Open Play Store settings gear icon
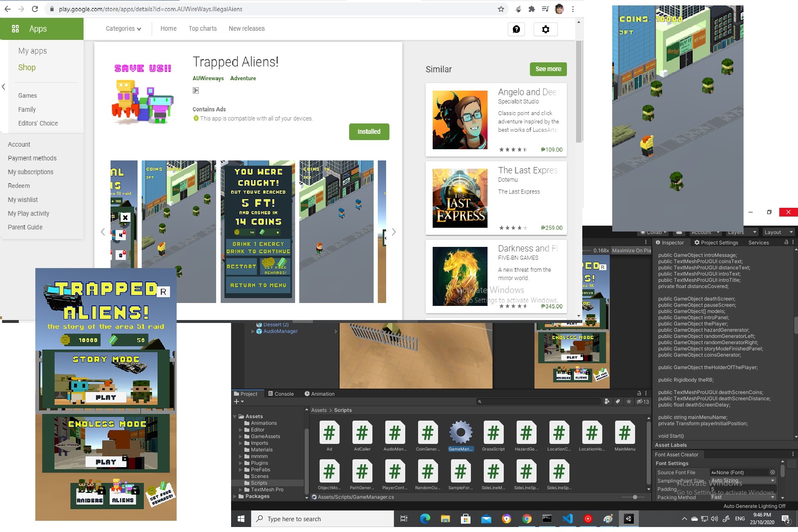The image size is (798, 532). tap(545, 29)
